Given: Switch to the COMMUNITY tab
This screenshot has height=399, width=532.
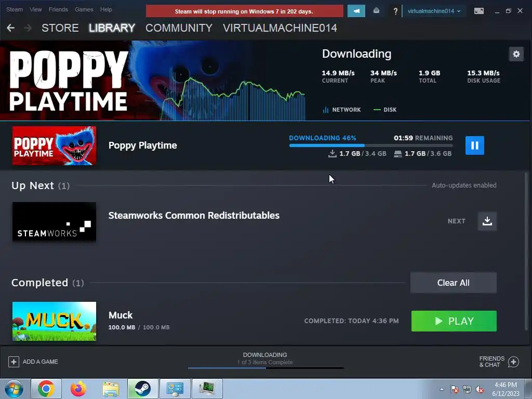Looking at the screenshot, I should pyautogui.click(x=179, y=28).
